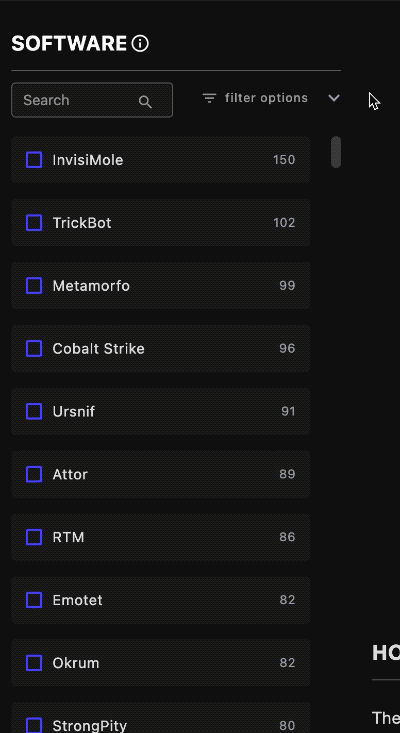Click the software list scrollbar thumb
This screenshot has height=733, width=400.
(x=336, y=152)
